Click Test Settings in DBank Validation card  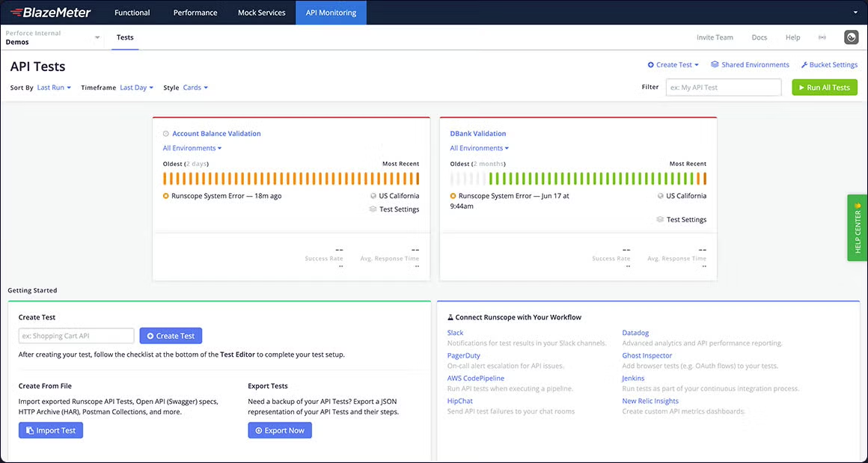coord(686,220)
